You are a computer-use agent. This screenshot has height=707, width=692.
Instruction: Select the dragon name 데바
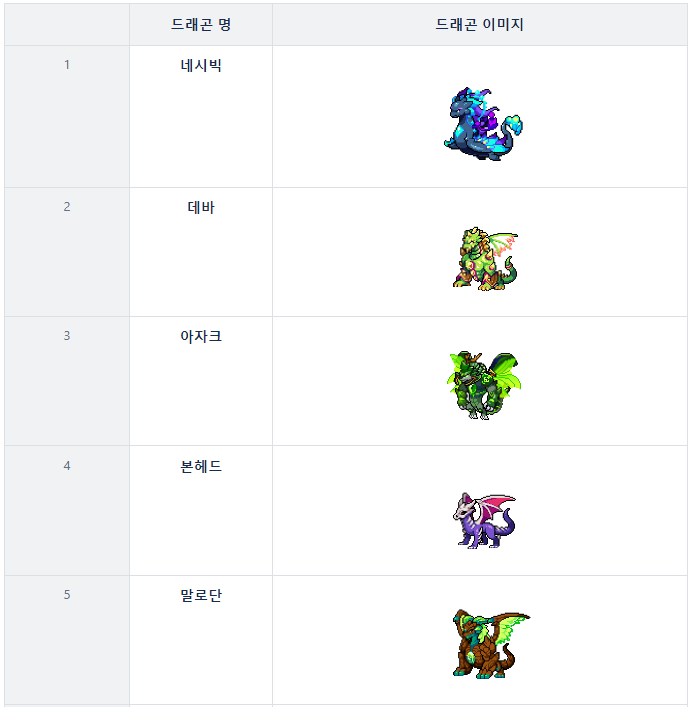tap(201, 208)
